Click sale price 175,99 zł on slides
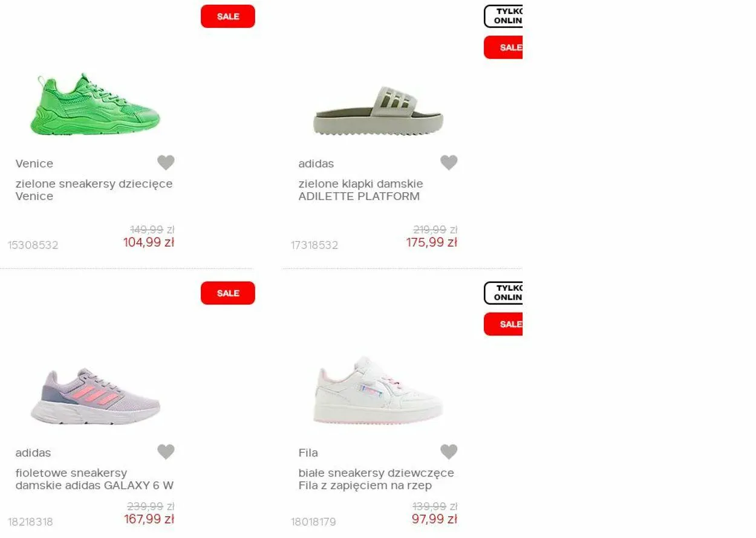Viewport: 756px width, 538px height. pos(432,242)
